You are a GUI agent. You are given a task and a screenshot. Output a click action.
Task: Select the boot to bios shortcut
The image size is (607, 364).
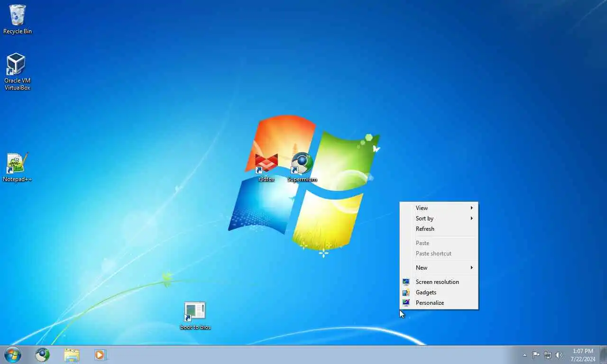pyautogui.click(x=195, y=316)
